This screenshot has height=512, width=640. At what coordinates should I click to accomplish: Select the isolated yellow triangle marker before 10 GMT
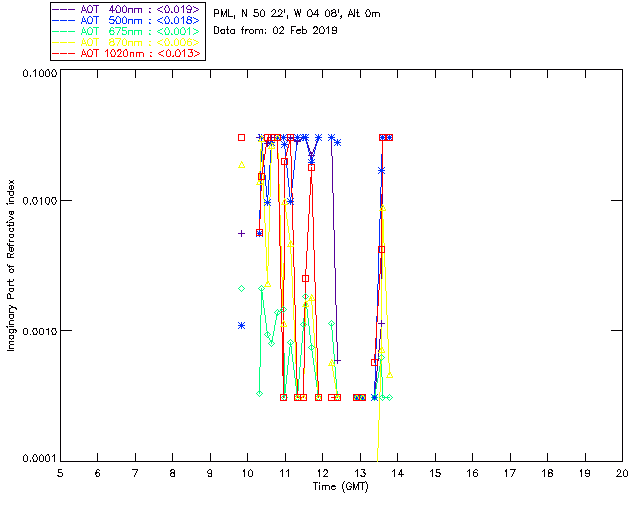point(242,165)
